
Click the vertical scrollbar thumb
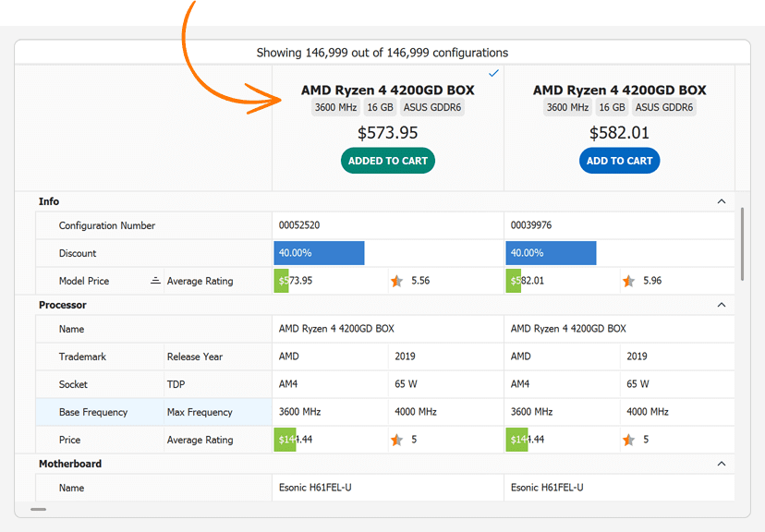pos(742,244)
